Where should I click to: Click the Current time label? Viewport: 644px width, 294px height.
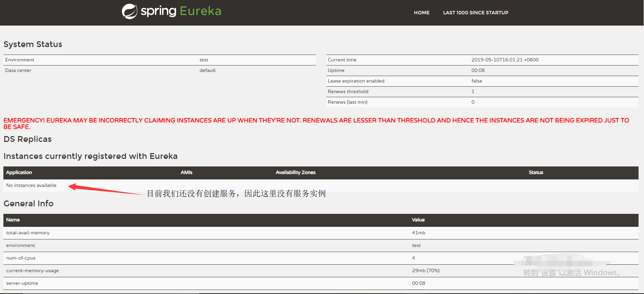pos(342,60)
